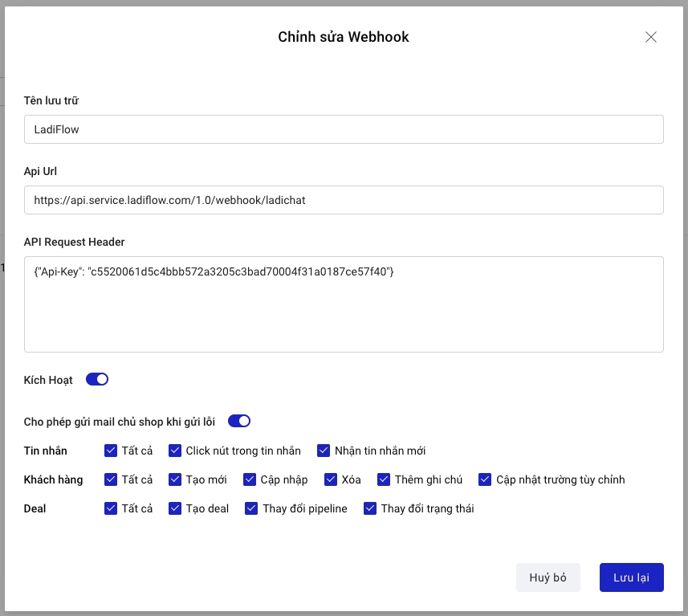Screen dimensions: 688x616
Task: Uncheck Tất cả in the Tin nhắn row
Action: tap(111, 451)
